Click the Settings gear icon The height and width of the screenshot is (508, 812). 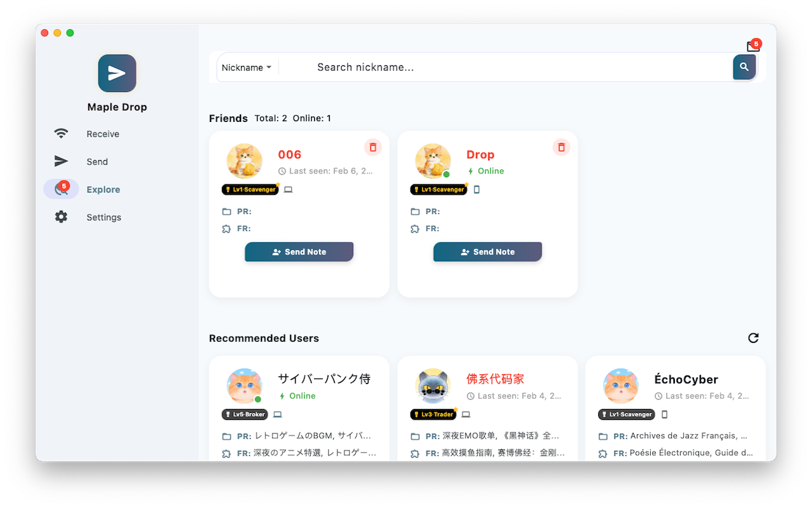[61, 217]
